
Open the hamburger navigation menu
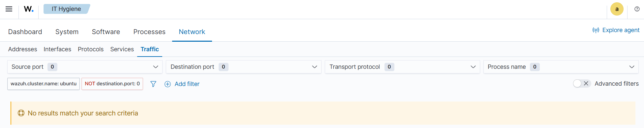[9, 9]
